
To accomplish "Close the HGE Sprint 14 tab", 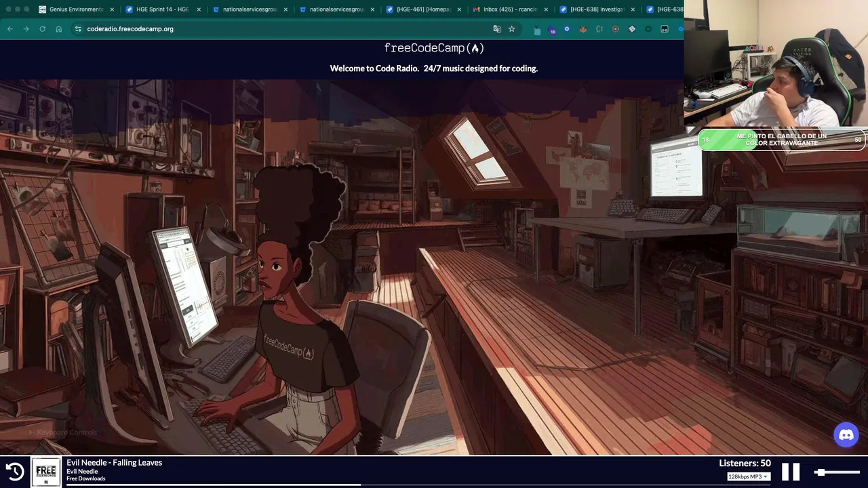I will pyautogui.click(x=199, y=9).
